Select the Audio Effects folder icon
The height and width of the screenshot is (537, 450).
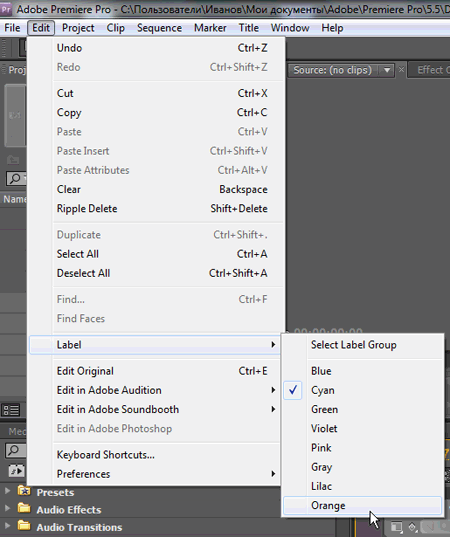tap(24, 508)
